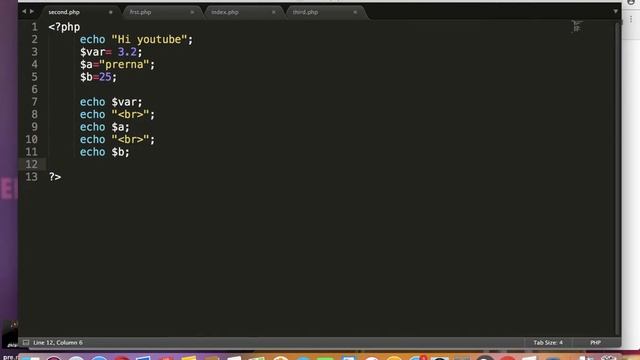This screenshot has height=360, width=640.
Task: Click line number 12 in gutter
Action: [31, 164]
